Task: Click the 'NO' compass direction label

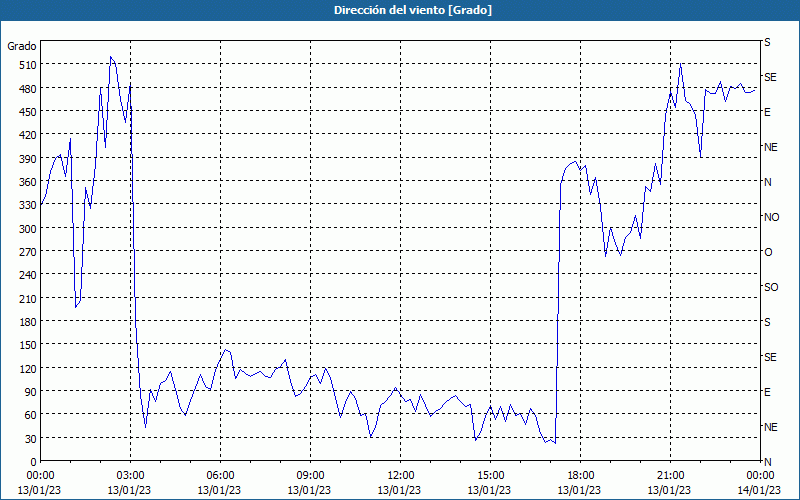Action: [772, 217]
